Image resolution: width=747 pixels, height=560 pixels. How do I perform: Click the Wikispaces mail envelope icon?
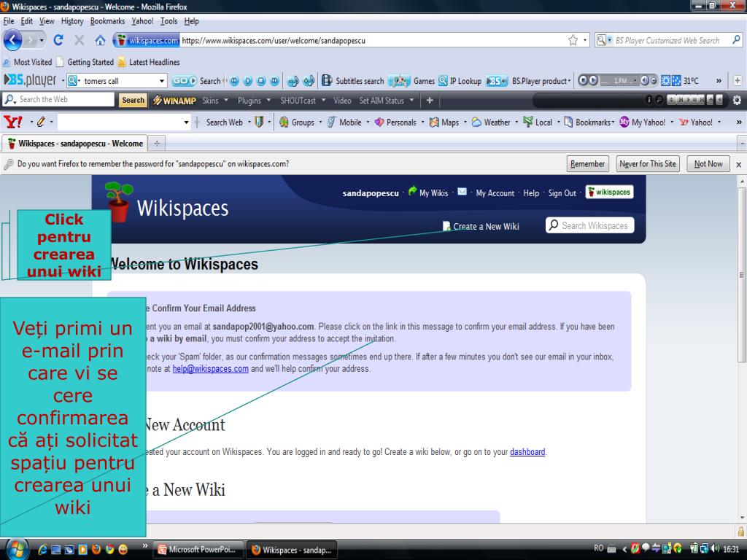pos(462,192)
